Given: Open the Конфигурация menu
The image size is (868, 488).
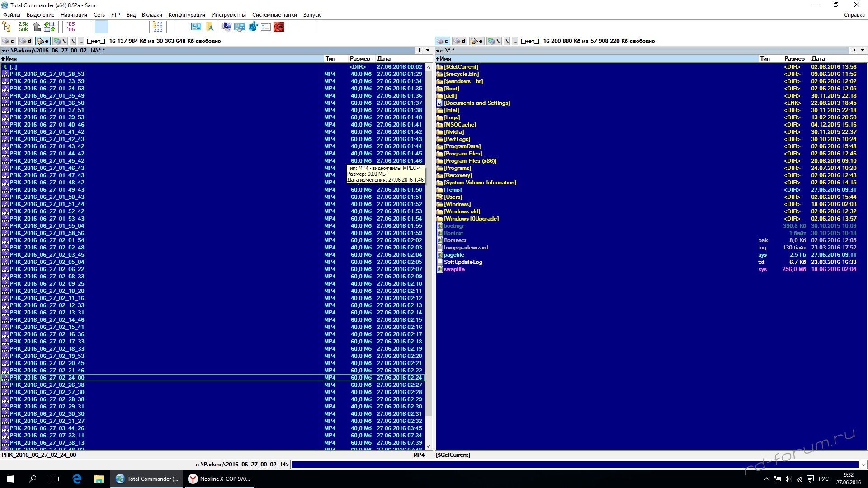Looking at the screenshot, I should (x=186, y=15).
